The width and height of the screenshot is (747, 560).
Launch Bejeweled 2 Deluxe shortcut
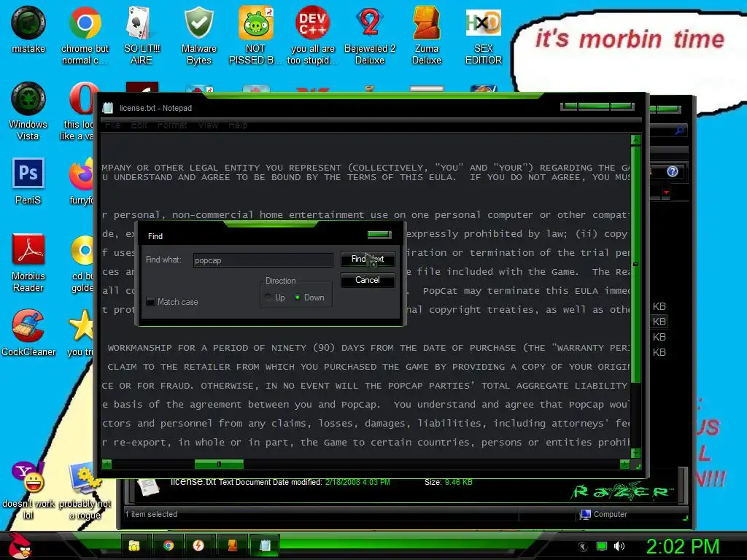pos(370,35)
